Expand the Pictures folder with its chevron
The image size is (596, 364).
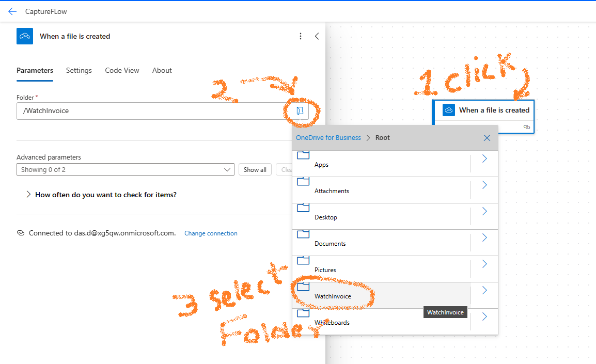[x=484, y=264]
